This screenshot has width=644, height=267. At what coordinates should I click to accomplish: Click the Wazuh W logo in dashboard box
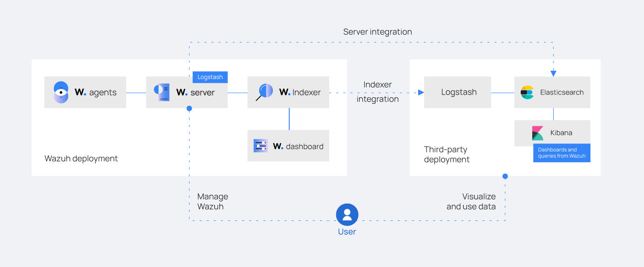point(278,146)
